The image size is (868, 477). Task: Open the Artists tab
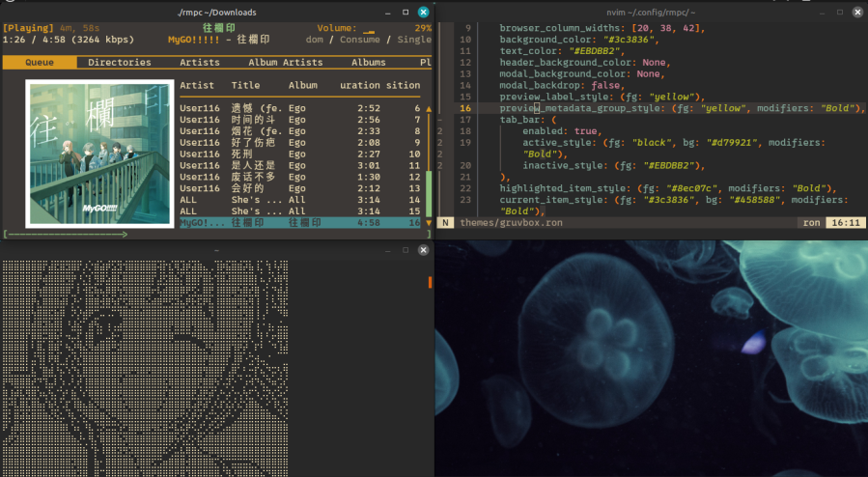point(199,62)
